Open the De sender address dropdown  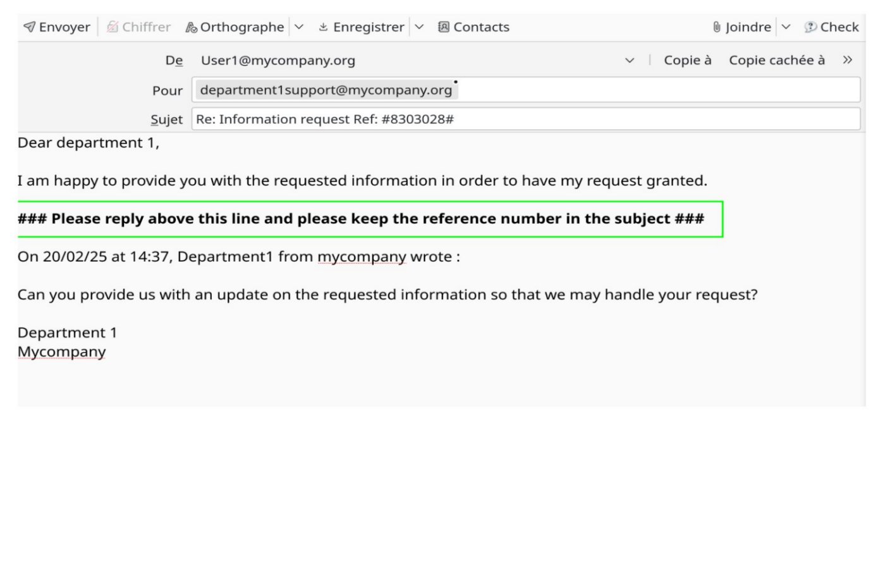[x=630, y=60]
